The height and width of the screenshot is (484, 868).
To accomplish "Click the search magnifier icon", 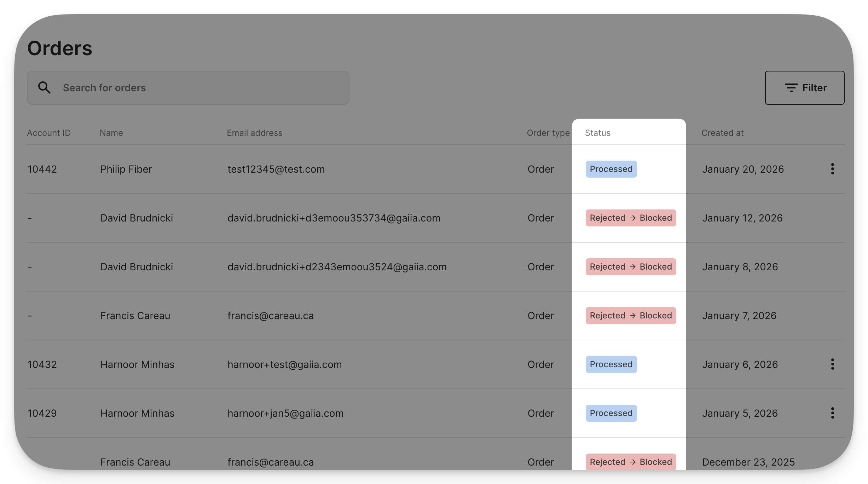I will pos(44,87).
